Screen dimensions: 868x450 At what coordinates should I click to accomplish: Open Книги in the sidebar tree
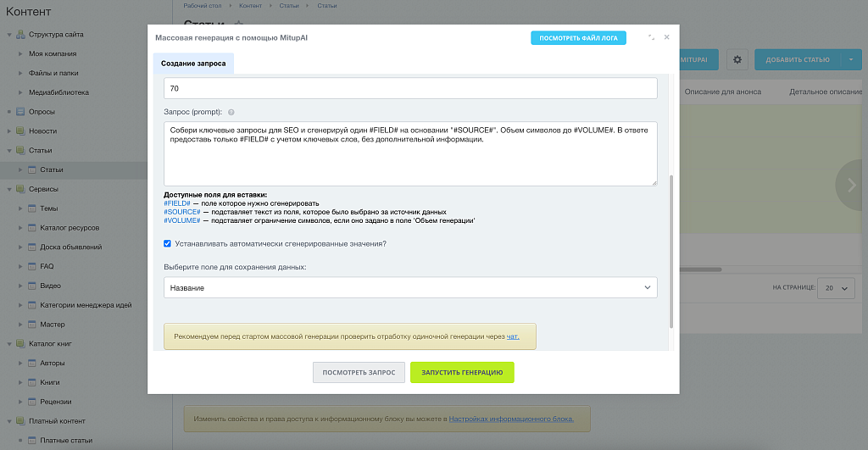click(49, 382)
